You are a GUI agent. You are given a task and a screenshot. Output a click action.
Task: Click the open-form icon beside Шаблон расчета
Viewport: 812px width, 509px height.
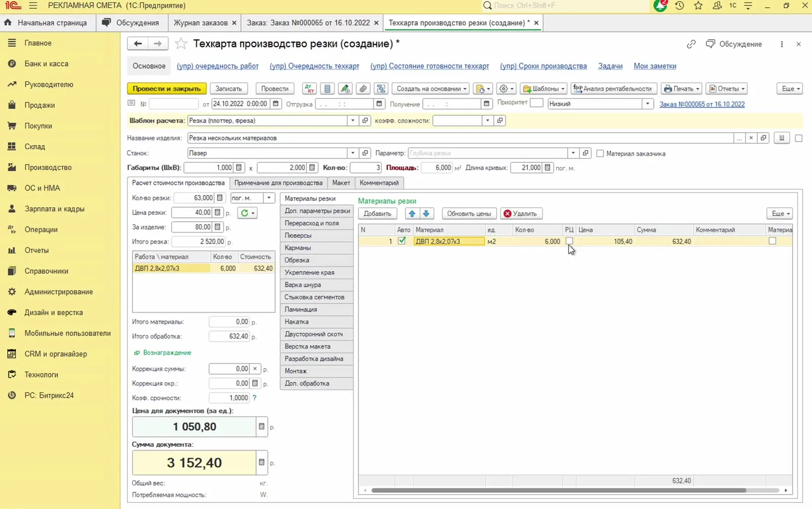click(365, 120)
